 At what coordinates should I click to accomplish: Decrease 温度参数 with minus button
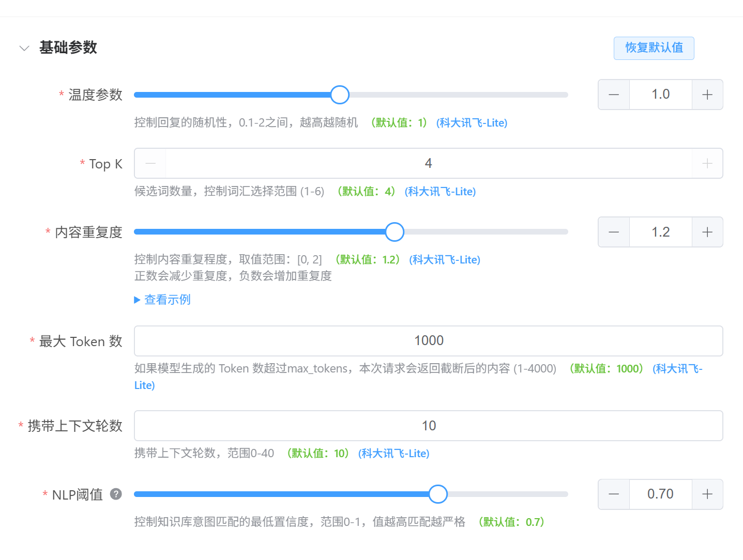click(614, 95)
